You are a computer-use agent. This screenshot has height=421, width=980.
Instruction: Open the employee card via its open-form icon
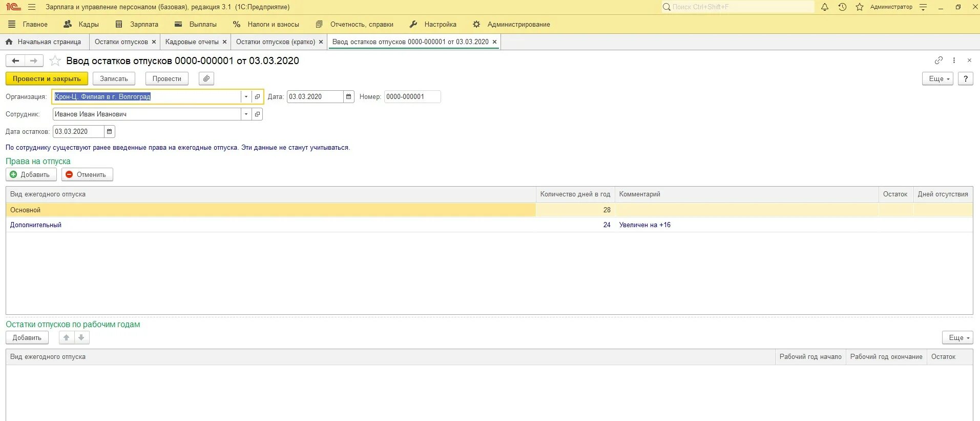(257, 114)
